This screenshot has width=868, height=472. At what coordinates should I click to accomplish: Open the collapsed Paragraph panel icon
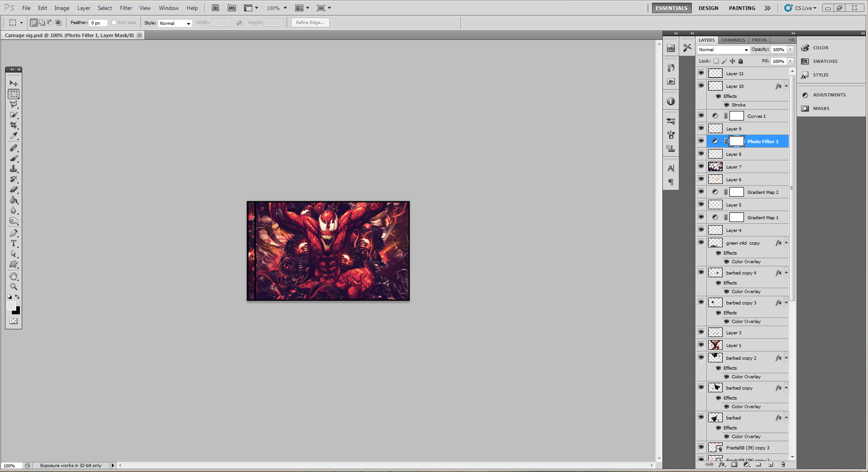pos(671,182)
